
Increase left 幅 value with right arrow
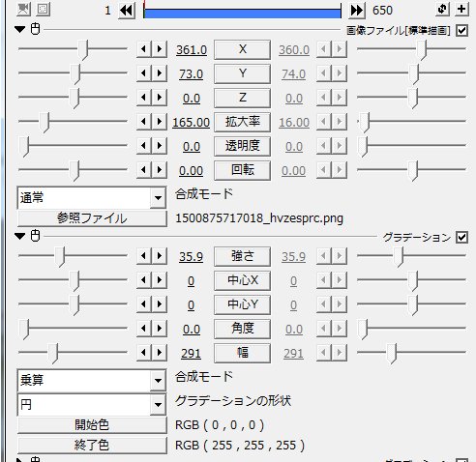pyautogui.click(x=160, y=353)
